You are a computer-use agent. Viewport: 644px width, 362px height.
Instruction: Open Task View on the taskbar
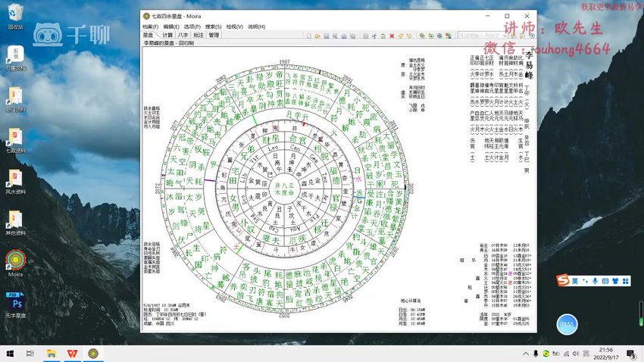30,354
